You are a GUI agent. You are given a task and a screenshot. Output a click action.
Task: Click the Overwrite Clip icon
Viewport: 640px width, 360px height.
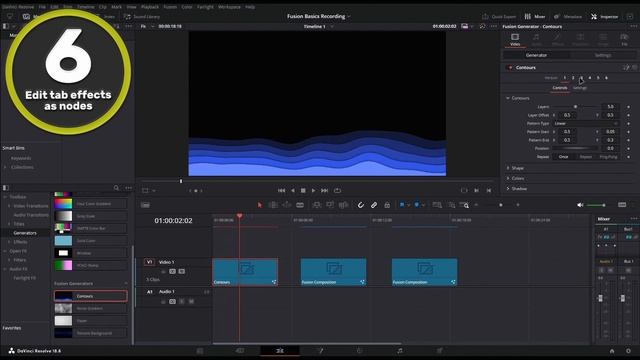point(330,205)
